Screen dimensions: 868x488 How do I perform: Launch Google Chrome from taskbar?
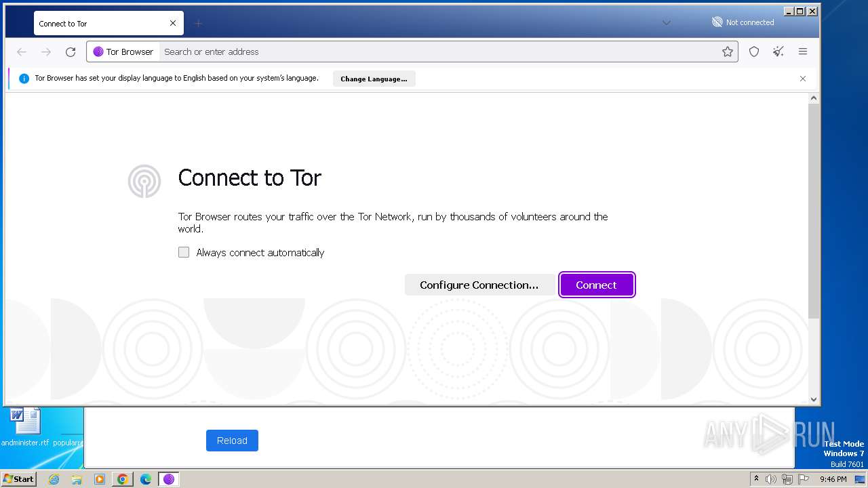tap(123, 479)
